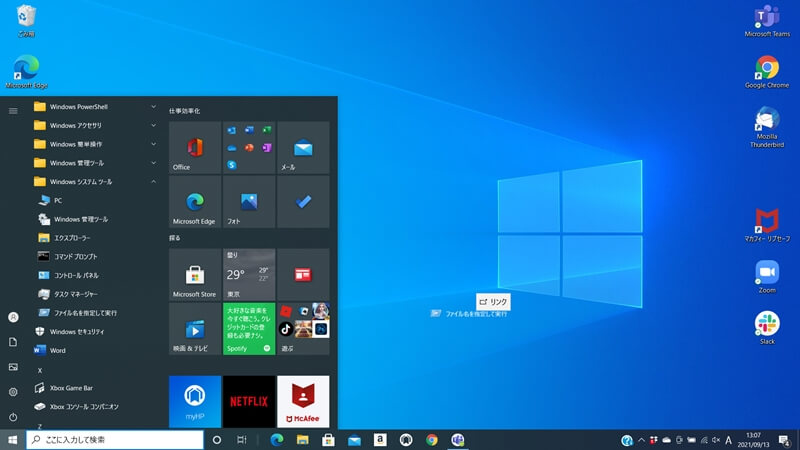The width and height of the screenshot is (800, 450).
Task: Open the Microsoft Store tile
Action: coord(195,274)
